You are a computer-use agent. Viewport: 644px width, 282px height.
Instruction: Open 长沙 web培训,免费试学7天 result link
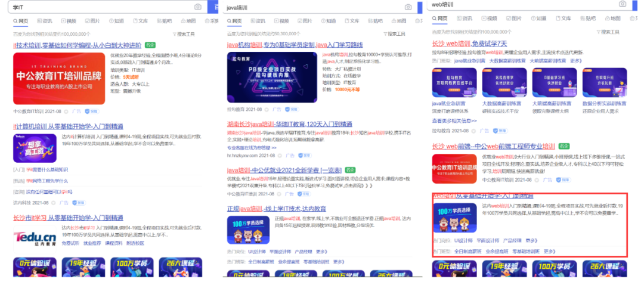click(473, 44)
